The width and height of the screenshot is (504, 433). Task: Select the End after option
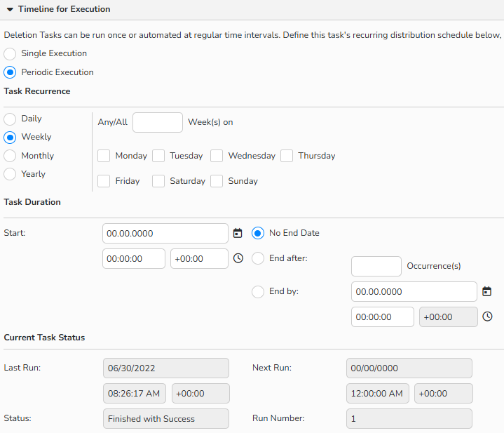(258, 258)
